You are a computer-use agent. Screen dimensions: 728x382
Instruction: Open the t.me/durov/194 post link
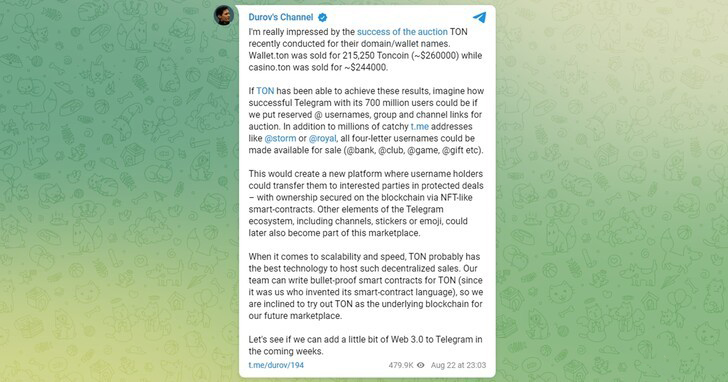[x=276, y=365]
